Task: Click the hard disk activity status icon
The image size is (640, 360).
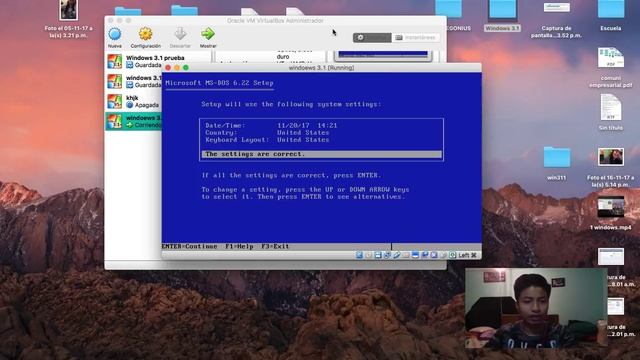Action: tap(359, 255)
